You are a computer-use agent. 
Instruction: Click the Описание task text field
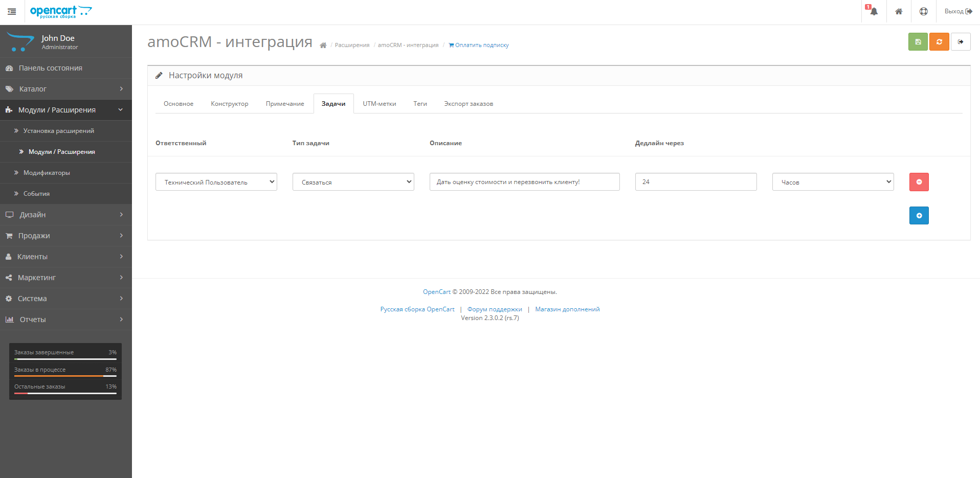coord(524,181)
